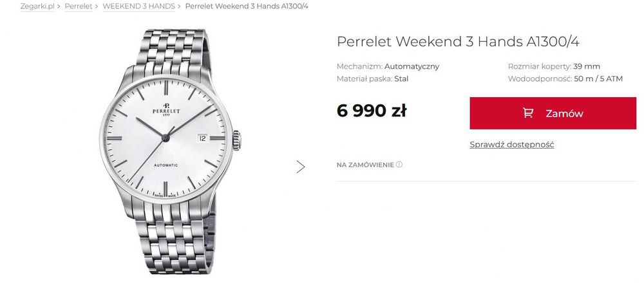Click Rozmiar koperty 39 mm detail
Screen dimensions: 644x296
coord(554,66)
